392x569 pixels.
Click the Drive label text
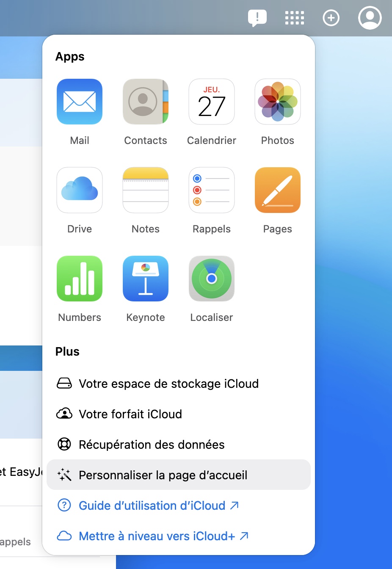tap(80, 229)
